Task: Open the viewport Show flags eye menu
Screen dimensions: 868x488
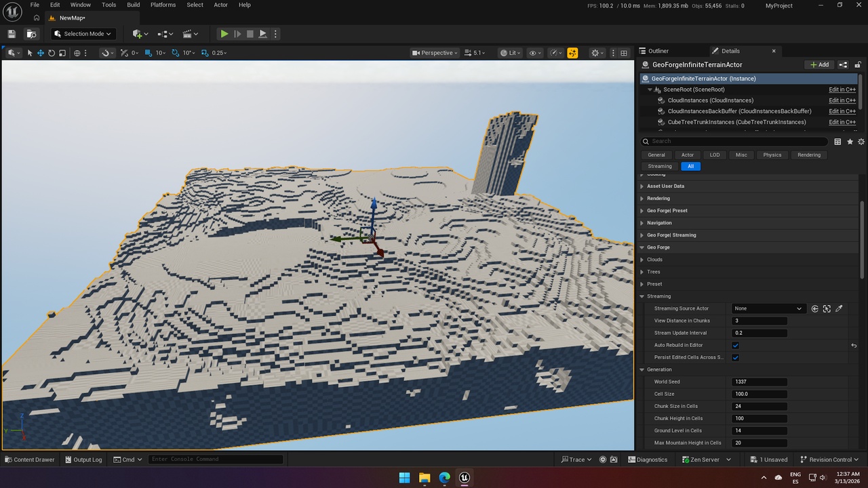Action: pos(535,53)
